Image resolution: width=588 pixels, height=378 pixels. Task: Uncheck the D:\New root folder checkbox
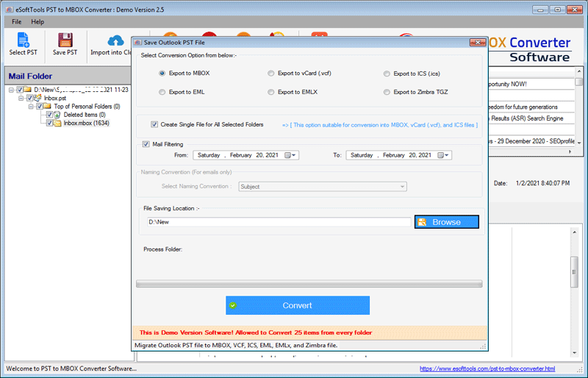pyautogui.click(x=20, y=90)
